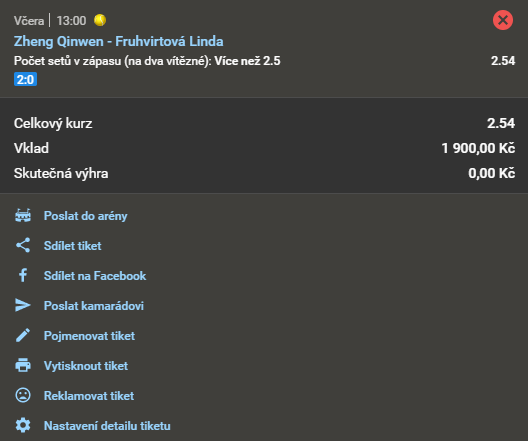This screenshot has height=441, width=528.
Task: Select Reklamovat tiket option
Action: (x=89, y=396)
